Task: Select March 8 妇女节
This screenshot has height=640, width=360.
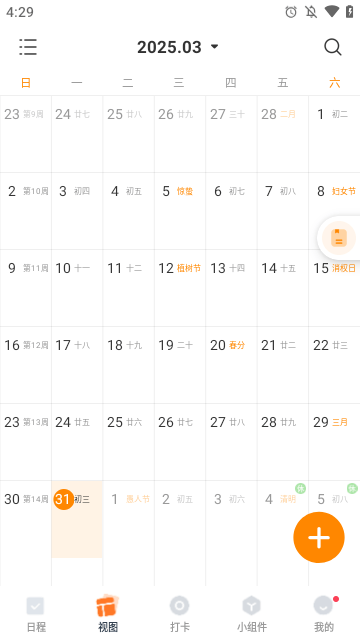Action: point(334,211)
